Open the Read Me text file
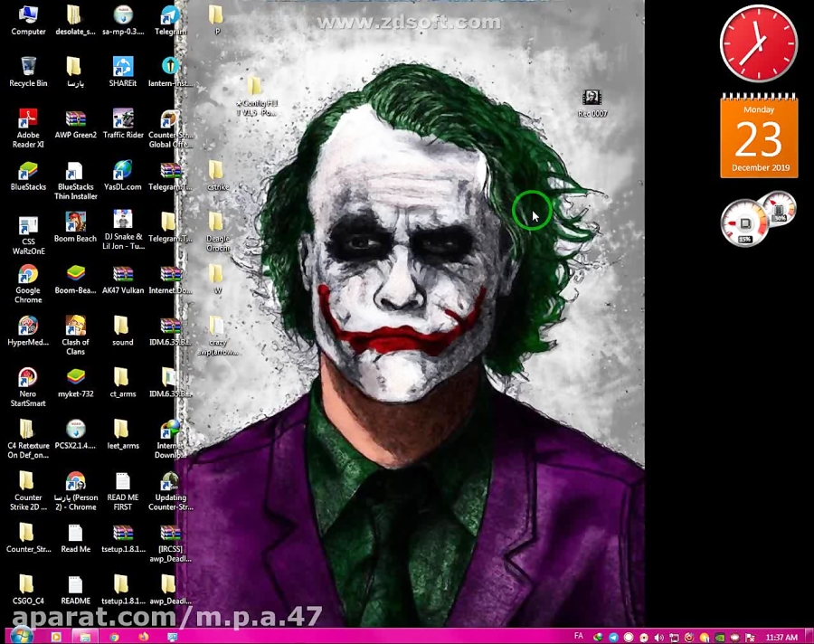 click(76, 538)
